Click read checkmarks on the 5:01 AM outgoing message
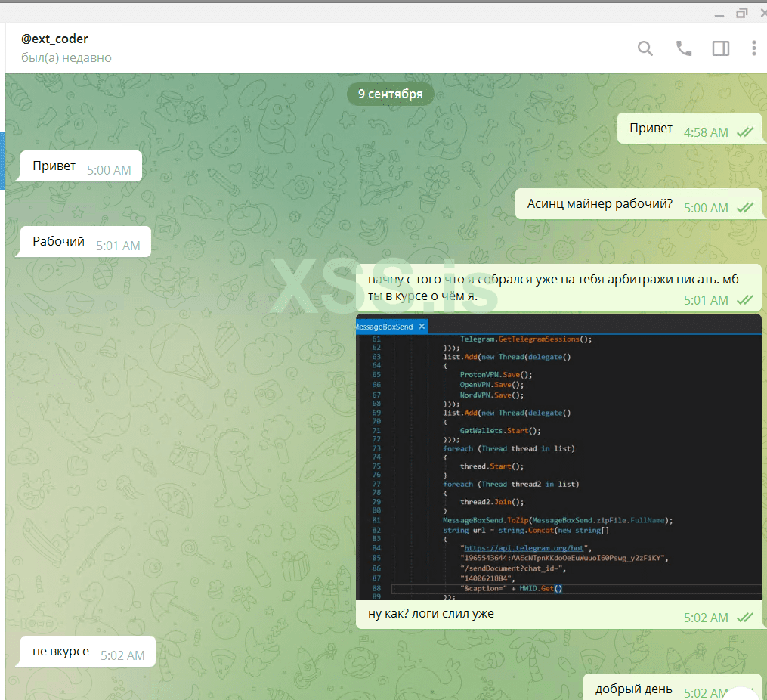 [744, 300]
